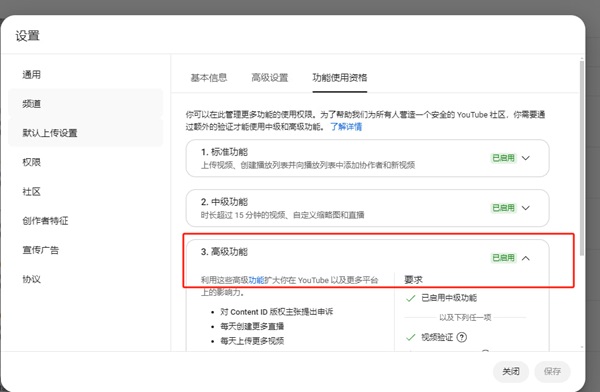The width and height of the screenshot is (600, 392).
Task: Click 每天创建更多直播 bullet text
Action: tap(252, 326)
